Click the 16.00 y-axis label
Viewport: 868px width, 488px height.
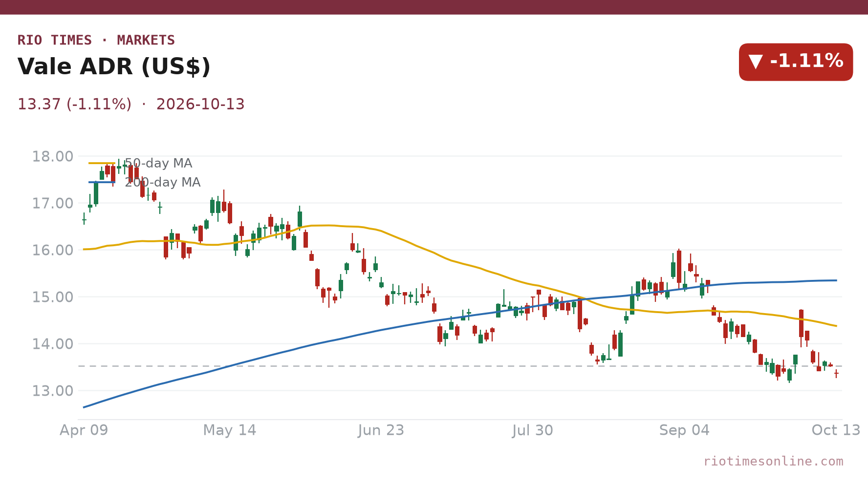(x=53, y=250)
